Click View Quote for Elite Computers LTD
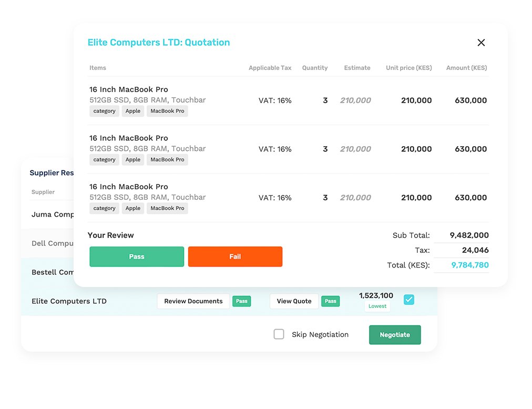 [294, 301]
